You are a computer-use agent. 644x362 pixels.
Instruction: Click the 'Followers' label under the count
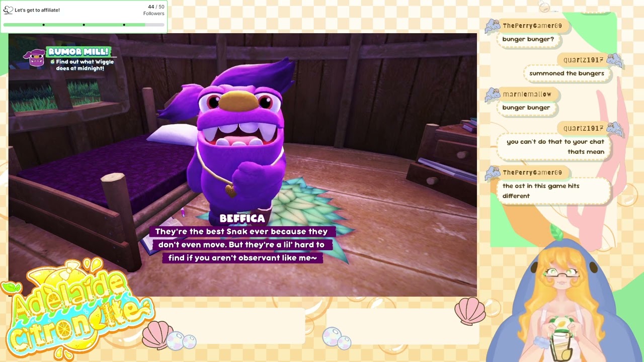click(x=154, y=14)
